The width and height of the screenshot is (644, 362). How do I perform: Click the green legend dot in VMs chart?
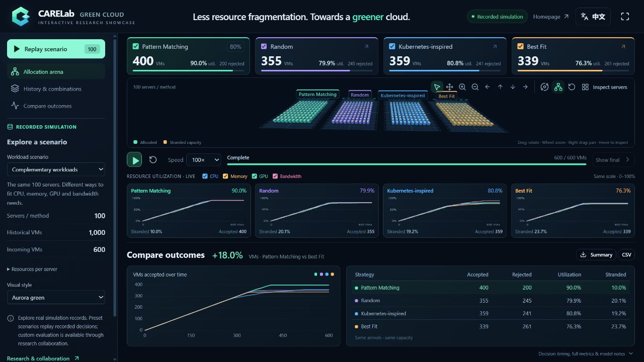click(x=315, y=275)
